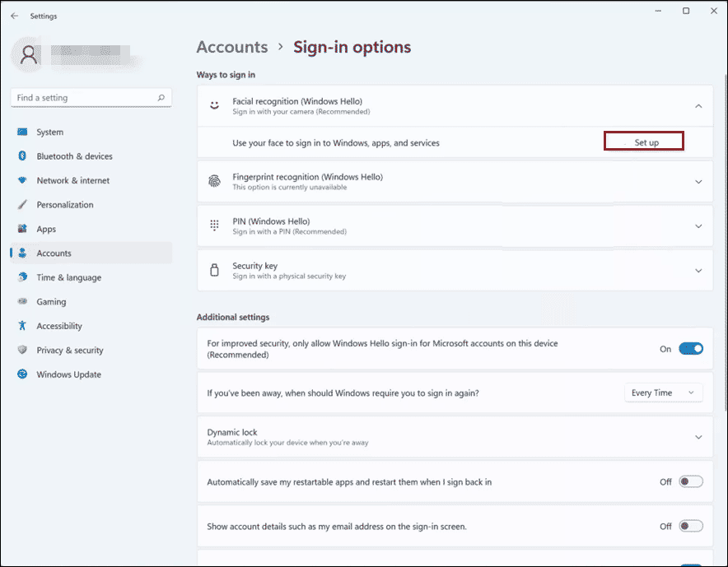Open Gaming settings label

click(x=51, y=301)
